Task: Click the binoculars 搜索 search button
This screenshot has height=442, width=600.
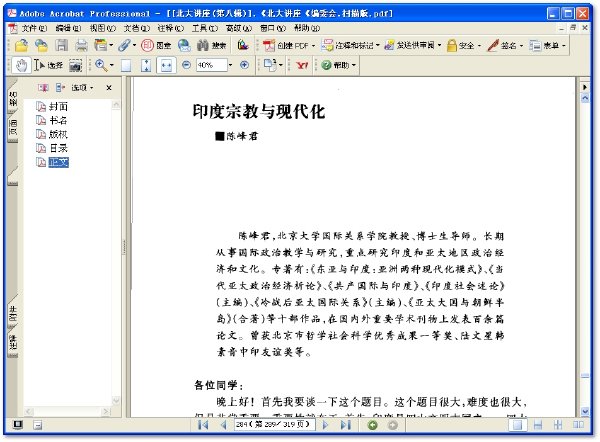Action: tap(212, 46)
